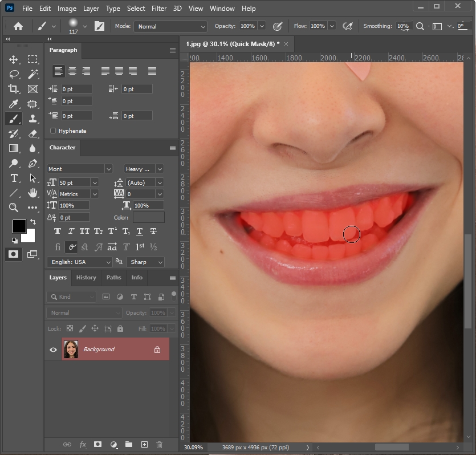Click the foreground color swatch
Screen dimensions: 476x455
(19, 226)
